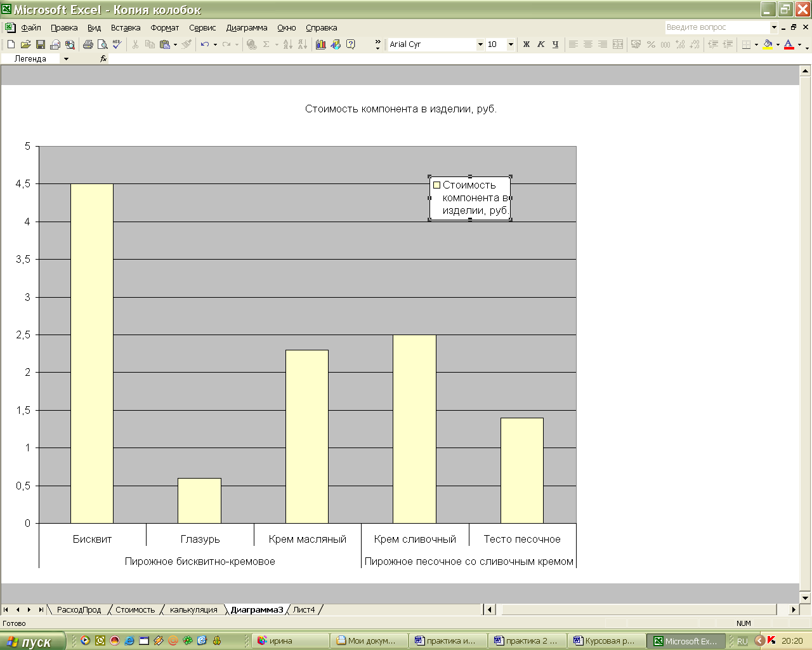Toggle bold formatting (Ж)
Viewport: 812px width, 650px height.
(526, 44)
